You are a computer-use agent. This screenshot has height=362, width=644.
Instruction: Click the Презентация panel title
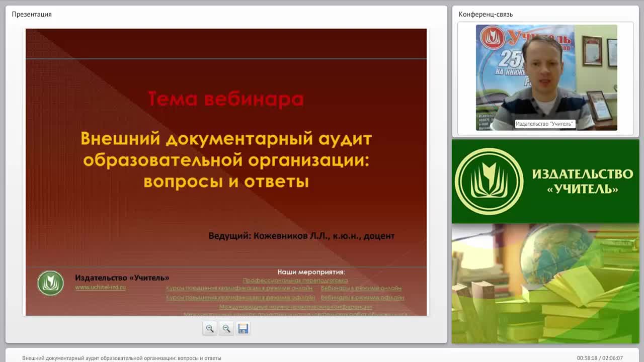point(32,14)
